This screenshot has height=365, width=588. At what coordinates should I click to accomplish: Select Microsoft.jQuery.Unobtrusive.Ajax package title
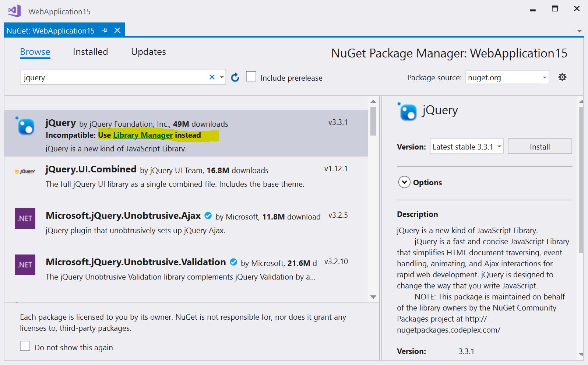[x=123, y=215]
